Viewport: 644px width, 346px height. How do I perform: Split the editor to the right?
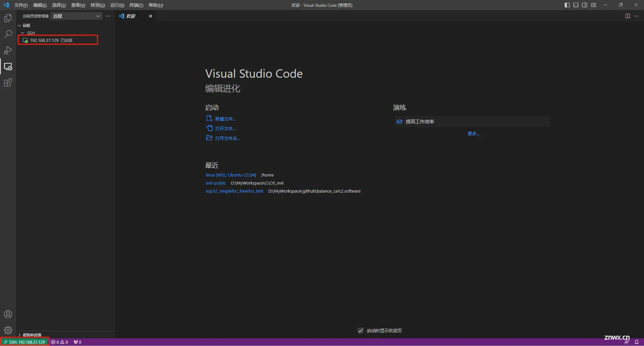(628, 16)
